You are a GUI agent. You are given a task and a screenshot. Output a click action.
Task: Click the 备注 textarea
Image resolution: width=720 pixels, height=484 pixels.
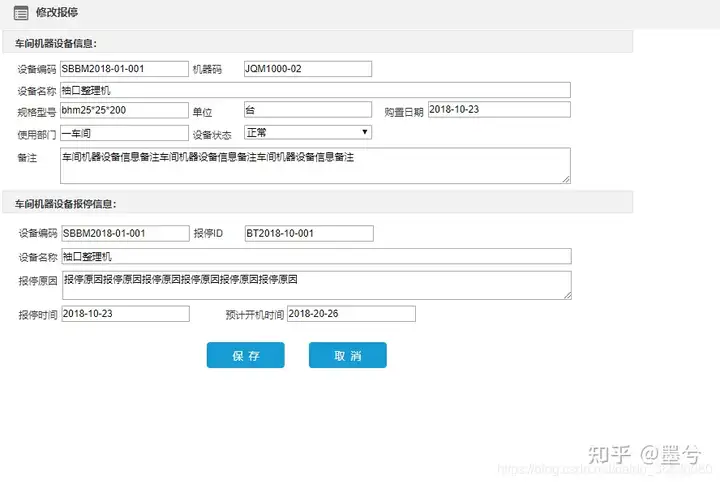tap(315, 166)
